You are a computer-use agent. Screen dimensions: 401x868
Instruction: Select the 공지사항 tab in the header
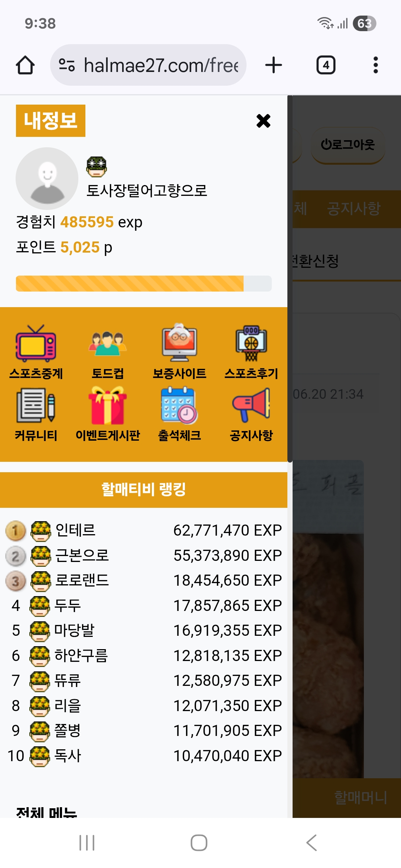pyautogui.click(x=354, y=208)
